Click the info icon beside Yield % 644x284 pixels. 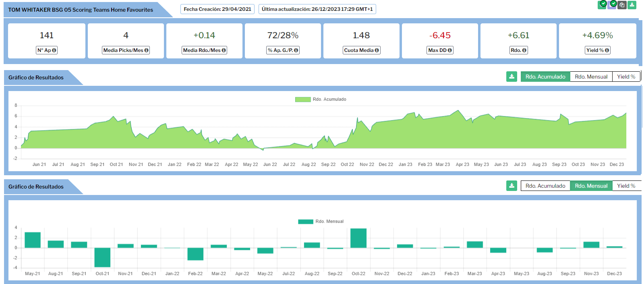[x=607, y=50]
